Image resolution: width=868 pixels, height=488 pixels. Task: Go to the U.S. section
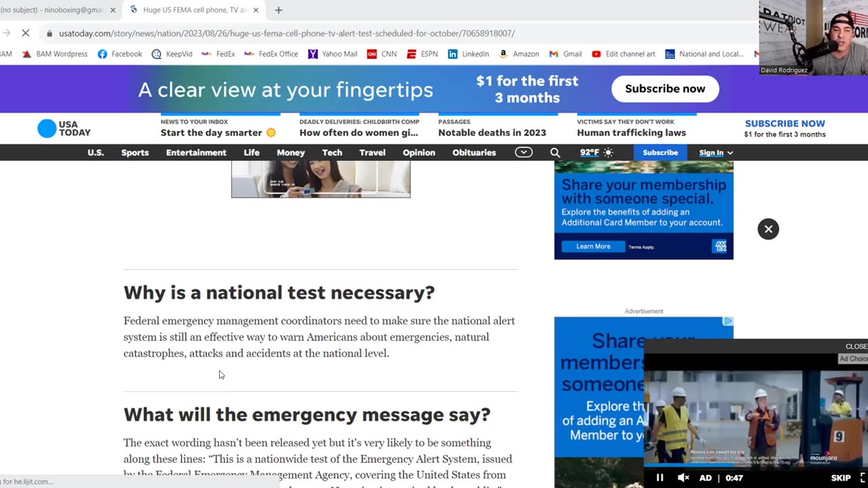(96, 152)
